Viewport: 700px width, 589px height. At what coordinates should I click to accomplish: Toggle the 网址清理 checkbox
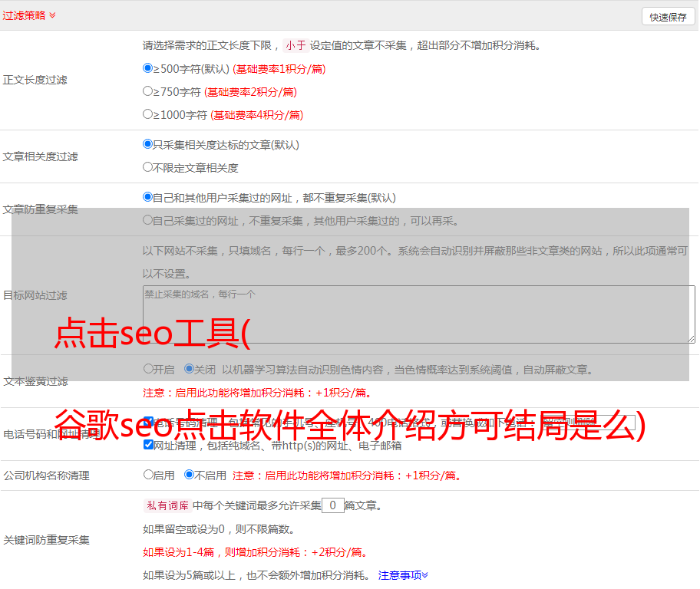[149, 444]
